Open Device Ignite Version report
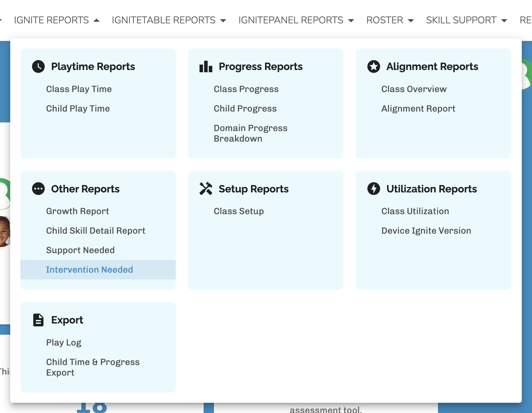The height and width of the screenshot is (413, 532). pyautogui.click(x=426, y=230)
